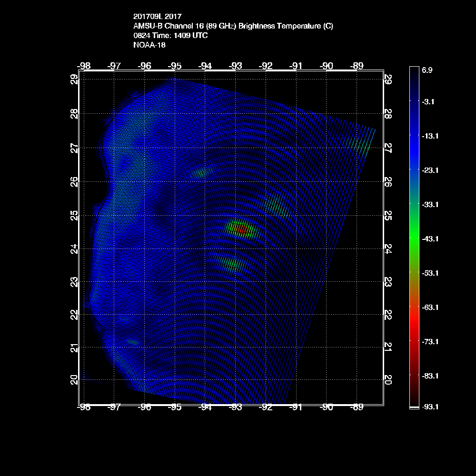Click the '201709L 2017' storm identifier

tap(158, 17)
